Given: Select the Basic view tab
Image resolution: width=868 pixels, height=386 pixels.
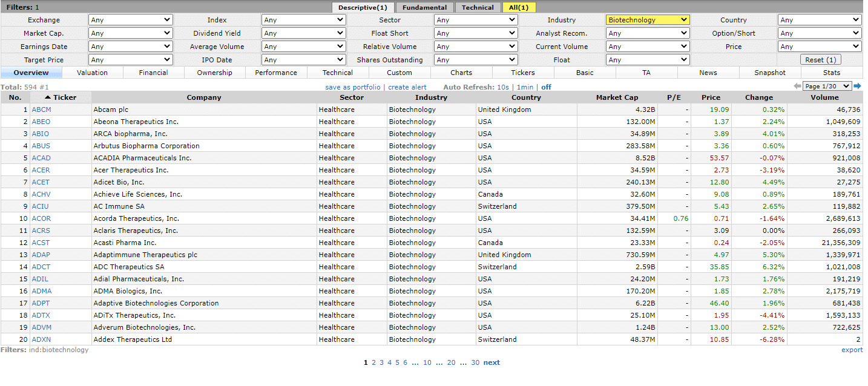Looking at the screenshot, I should pyautogui.click(x=585, y=73).
